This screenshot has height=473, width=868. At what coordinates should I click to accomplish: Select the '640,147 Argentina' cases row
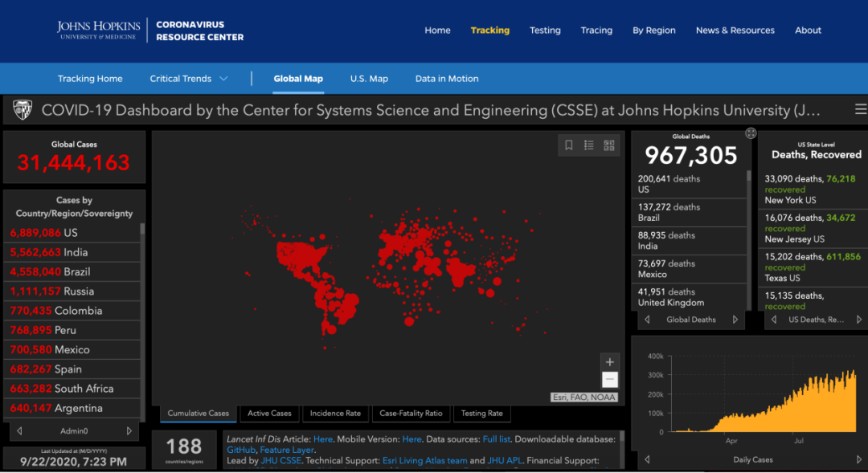tap(72, 408)
